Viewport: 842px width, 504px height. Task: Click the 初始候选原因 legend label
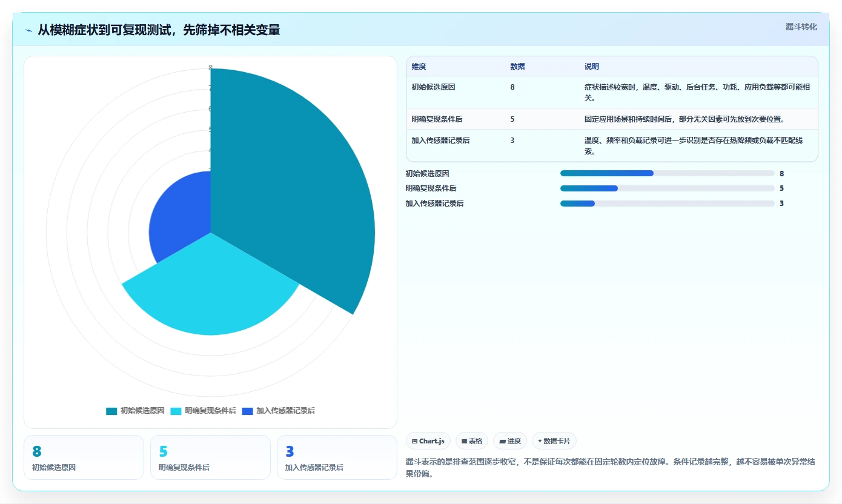coord(142,411)
